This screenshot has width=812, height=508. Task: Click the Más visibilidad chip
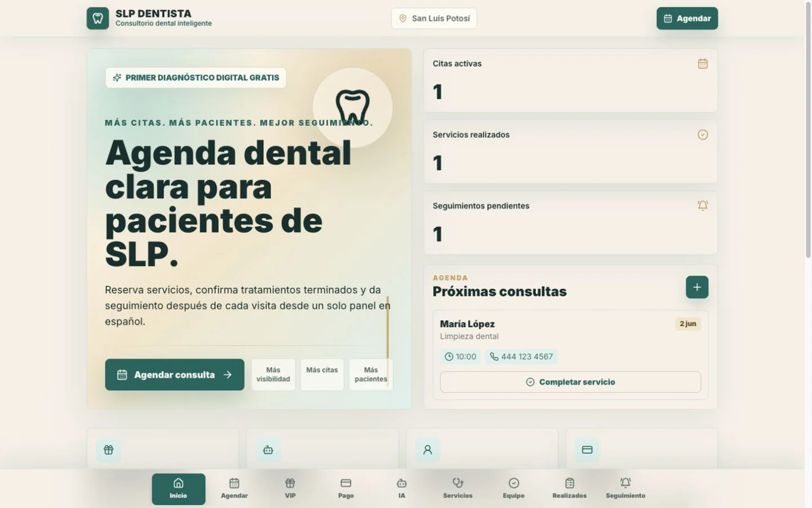(x=273, y=375)
